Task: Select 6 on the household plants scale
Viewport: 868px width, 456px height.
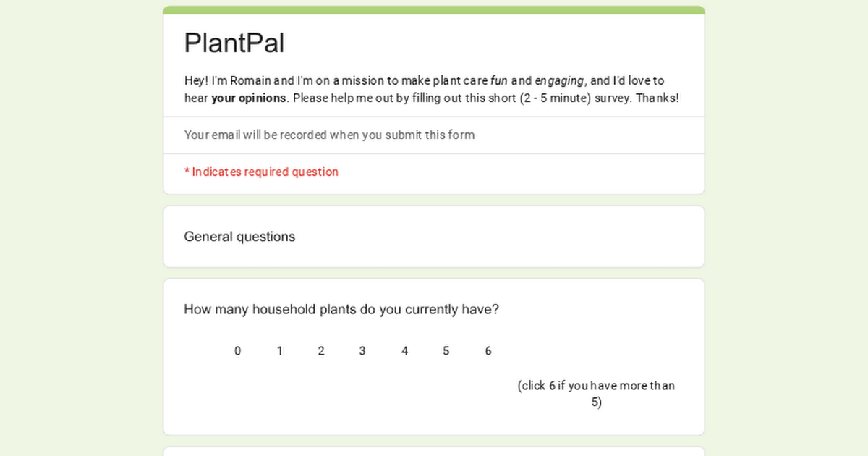Action: pos(488,351)
